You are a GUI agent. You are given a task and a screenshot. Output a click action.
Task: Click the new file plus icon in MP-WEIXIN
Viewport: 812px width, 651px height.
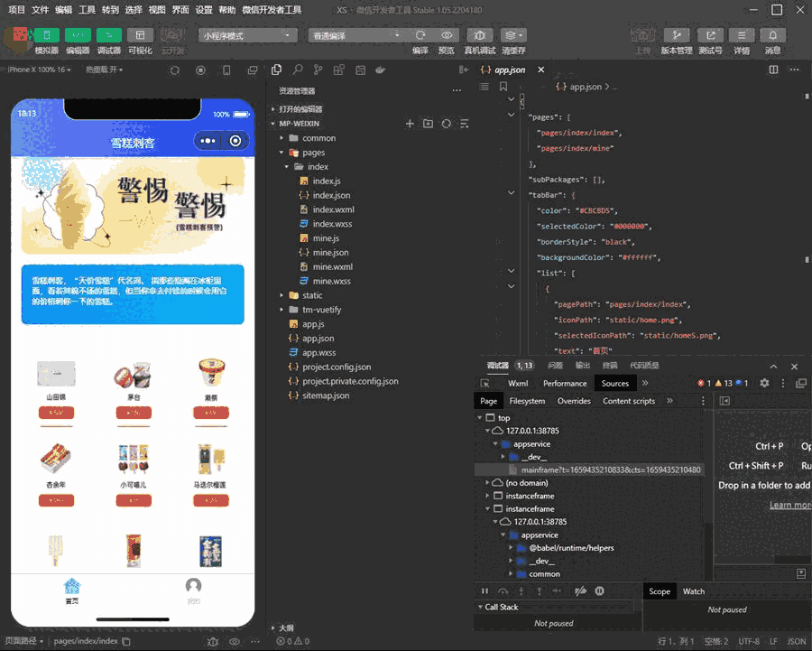[410, 124]
